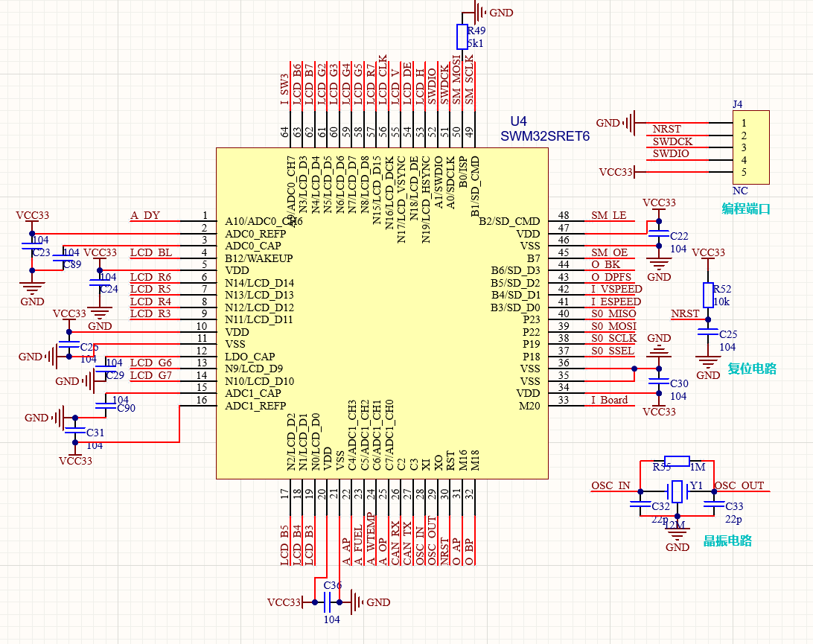Click the Y1 designator label
813x644 pixels.
(696, 486)
